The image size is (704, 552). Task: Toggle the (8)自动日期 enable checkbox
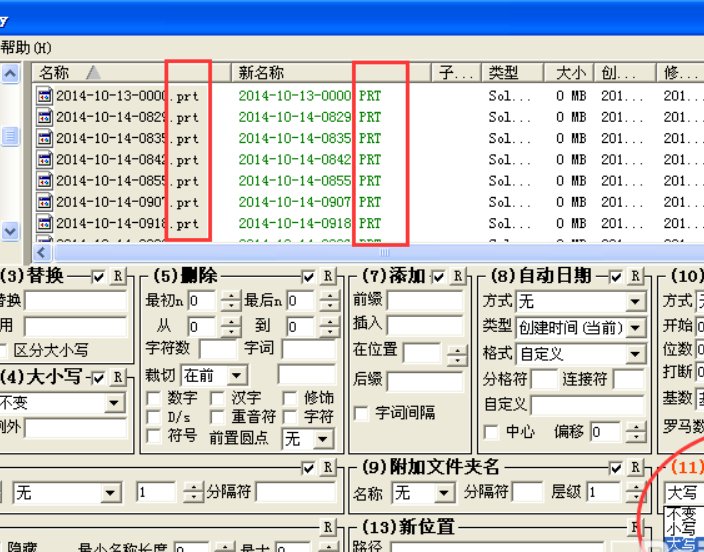coord(616,277)
